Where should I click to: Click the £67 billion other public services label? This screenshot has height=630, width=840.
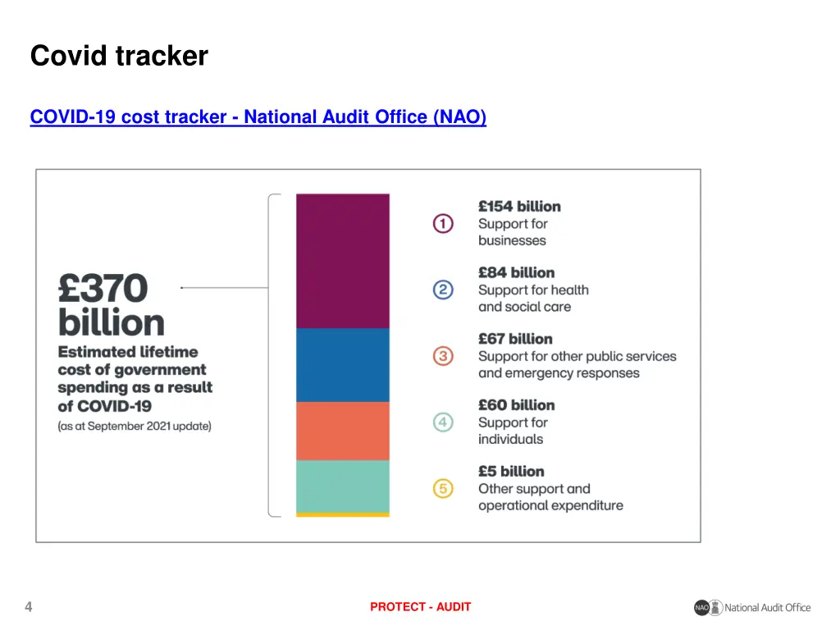tap(577, 356)
